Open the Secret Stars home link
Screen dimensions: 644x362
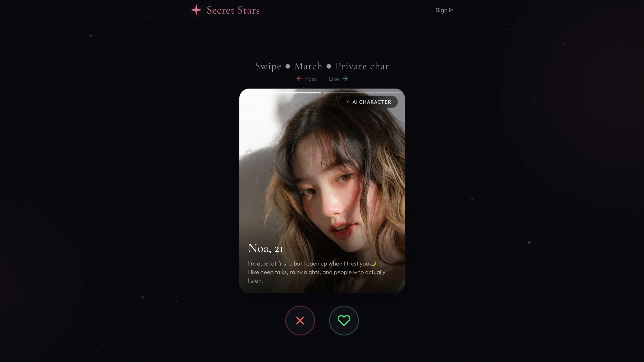pos(225,10)
